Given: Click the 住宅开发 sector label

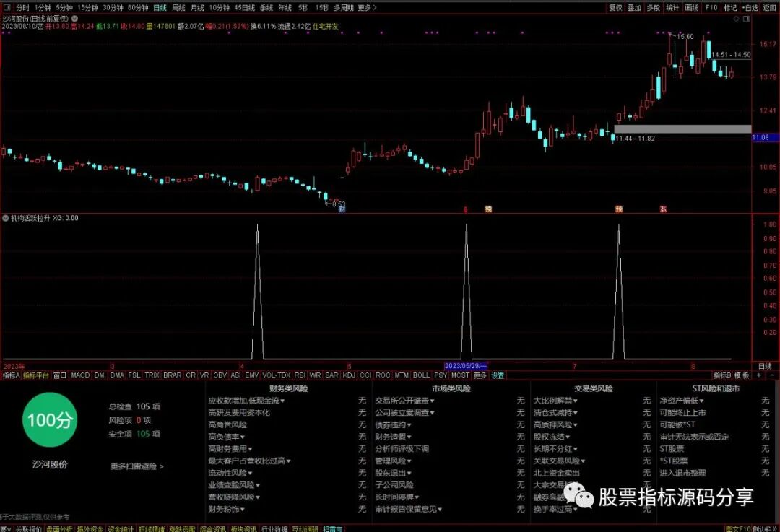Looking at the screenshot, I should click(325, 27).
